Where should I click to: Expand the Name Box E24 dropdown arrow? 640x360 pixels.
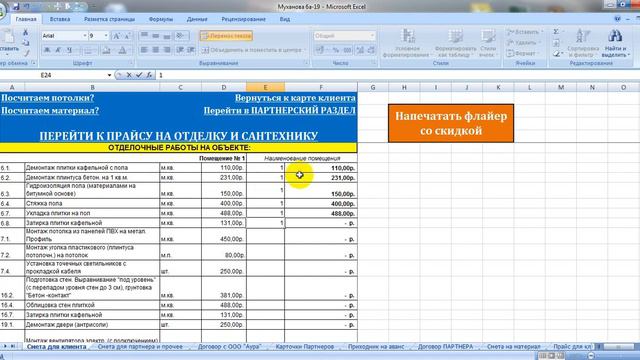pyautogui.click(x=109, y=75)
